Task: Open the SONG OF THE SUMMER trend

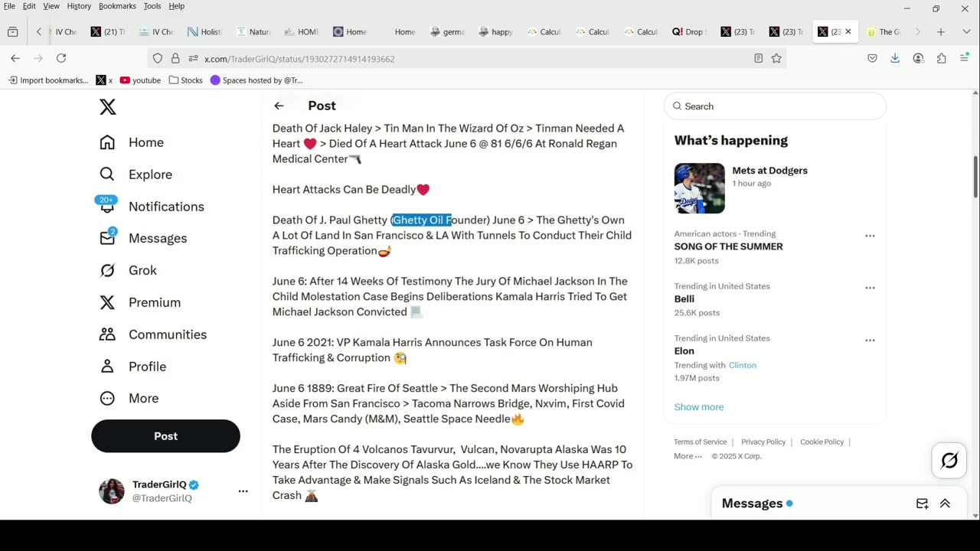Action: (x=728, y=246)
